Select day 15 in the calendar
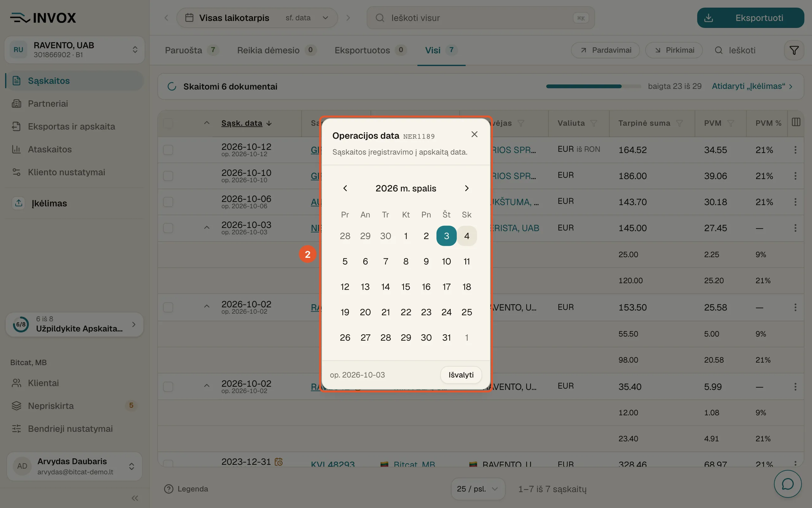Screen dimensions: 812x508 (406, 287)
